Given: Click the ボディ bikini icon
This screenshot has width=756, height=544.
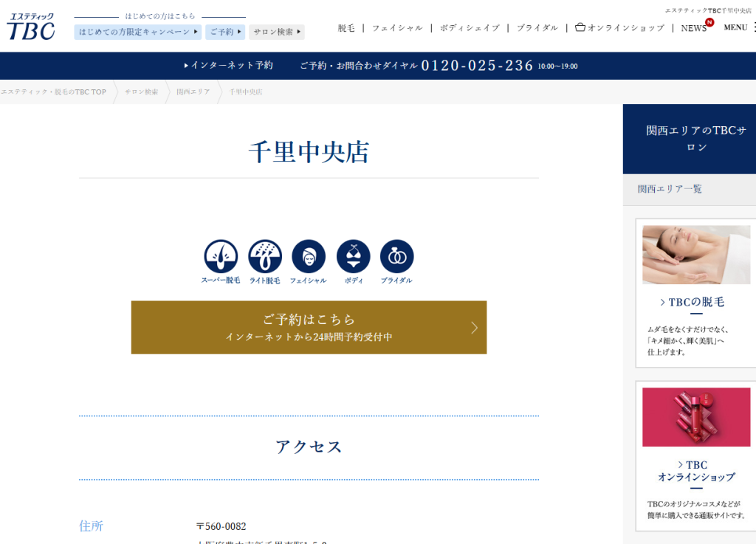Looking at the screenshot, I should point(353,257).
